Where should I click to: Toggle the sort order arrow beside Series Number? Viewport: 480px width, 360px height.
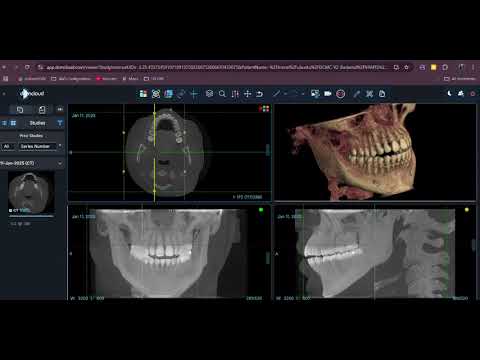[60, 146]
